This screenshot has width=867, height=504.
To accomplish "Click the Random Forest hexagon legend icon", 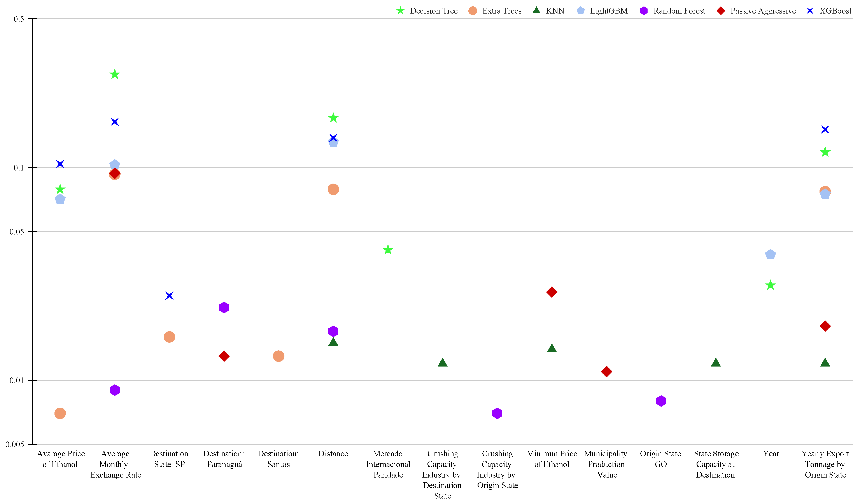I will (x=644, y=11).
